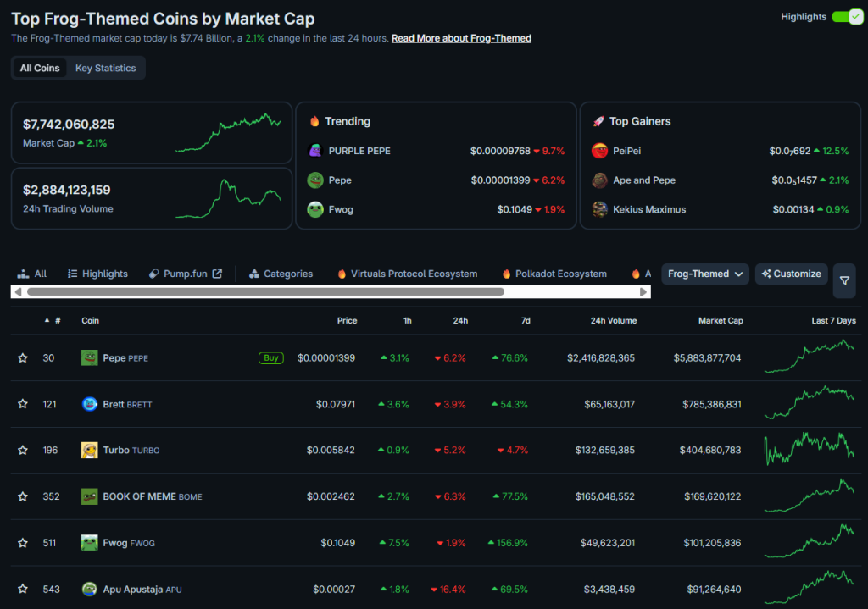Viewport: 868px width, 609px height.
Task: Click the Kekius Maximus coin icon
Action: point(599,209)
